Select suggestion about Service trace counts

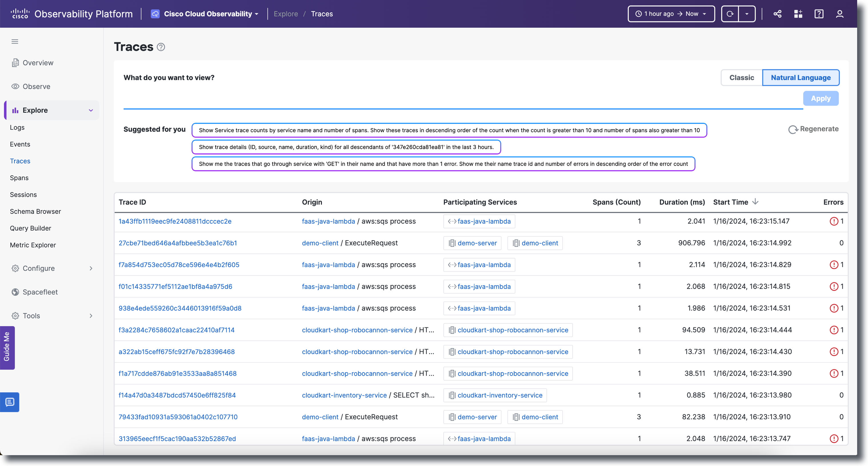pos(449,130)
